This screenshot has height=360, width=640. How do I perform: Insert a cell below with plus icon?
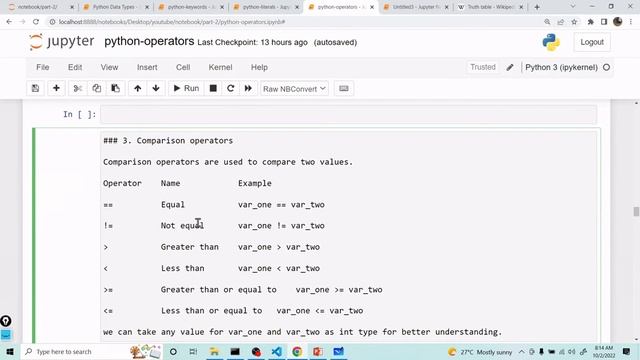(x=56, y=89)
